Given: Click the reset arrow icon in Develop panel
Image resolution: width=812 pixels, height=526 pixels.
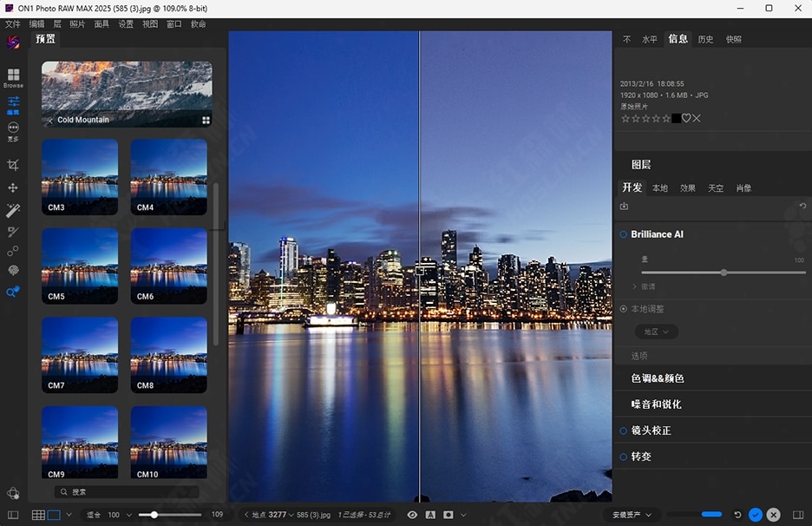Looking at the screenshot, I should click(802, 206).
